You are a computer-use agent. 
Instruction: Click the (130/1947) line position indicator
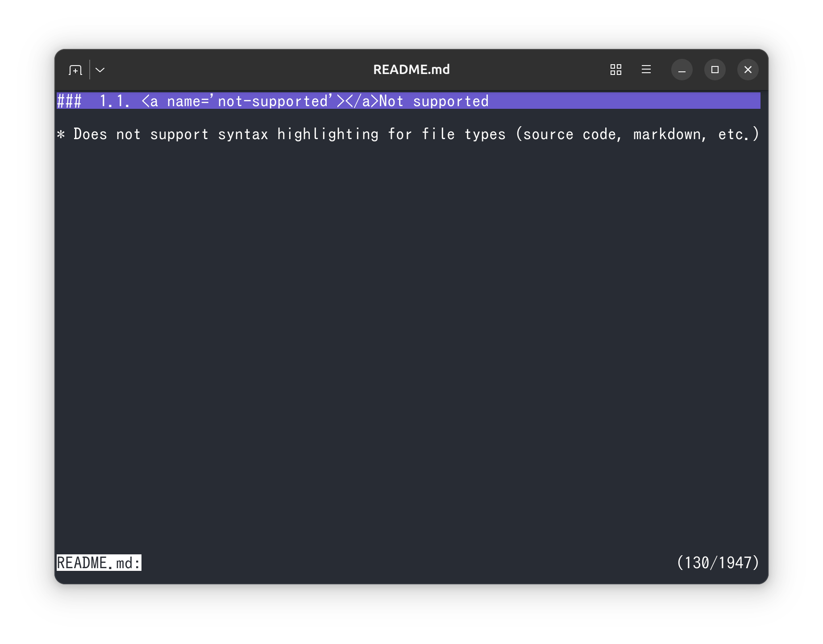pyautogui.click(x=718, y=563)
